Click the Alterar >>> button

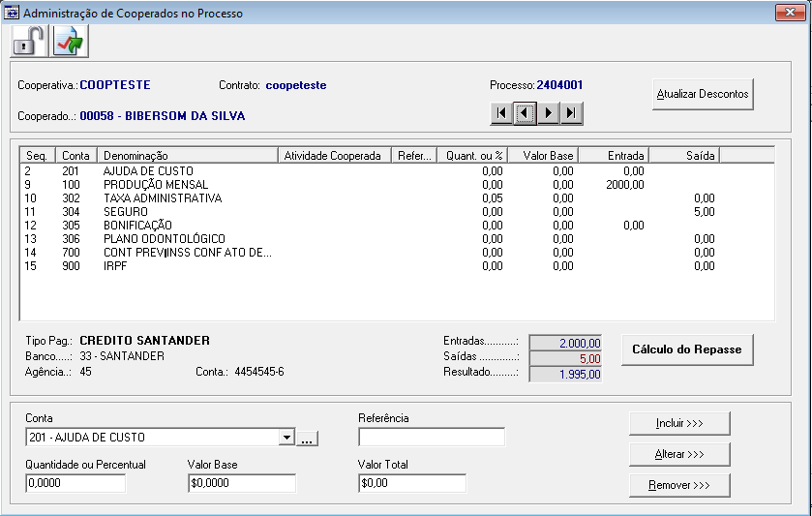click(x=679, y=454)
